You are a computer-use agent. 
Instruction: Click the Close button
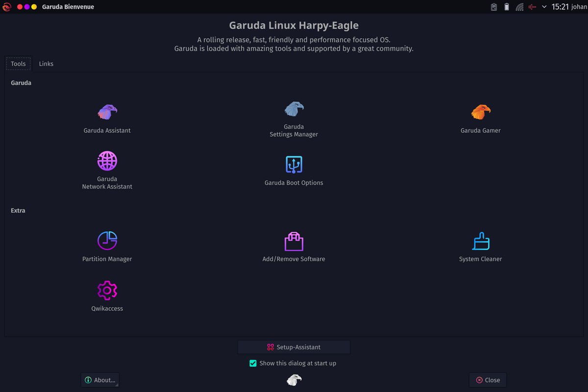488,380
